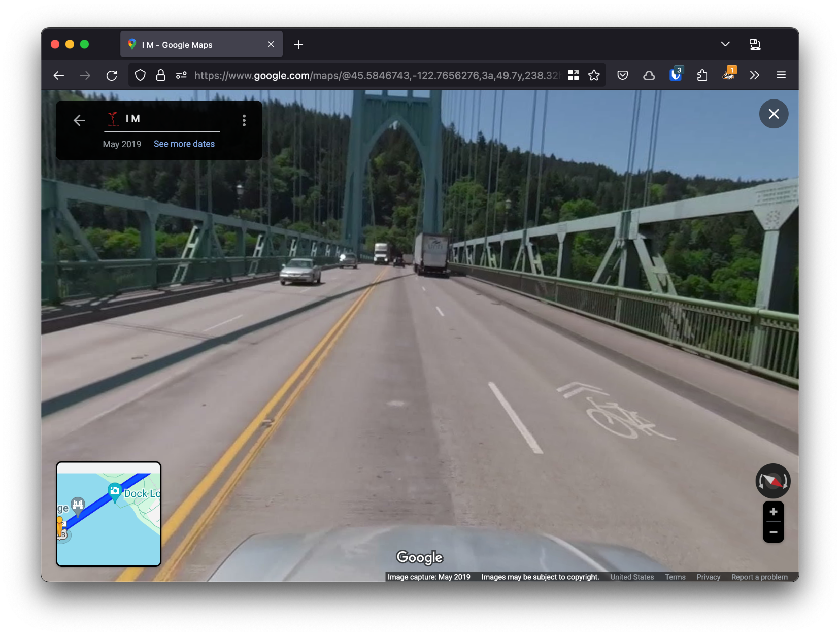Click the compass to reset heading

pos(772,481)
